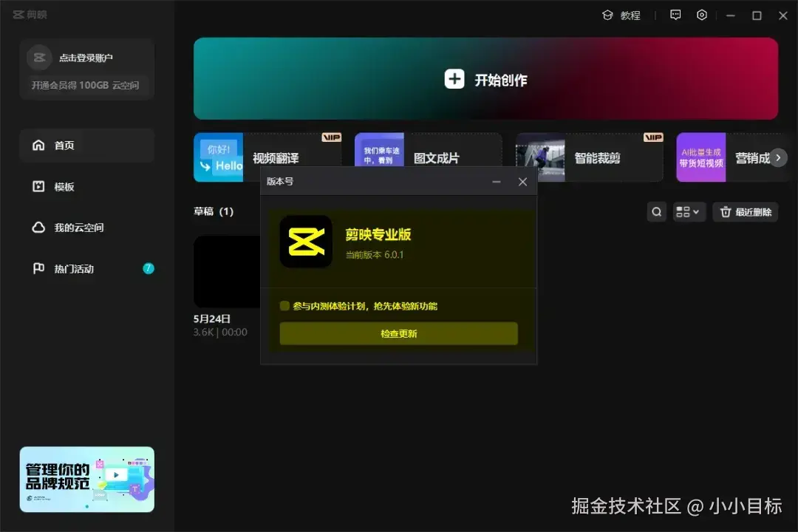The width and height of the screenshot is (798, 532).
Task: Click the 开始创作 start creating button
Action: (x=485, y=79)
